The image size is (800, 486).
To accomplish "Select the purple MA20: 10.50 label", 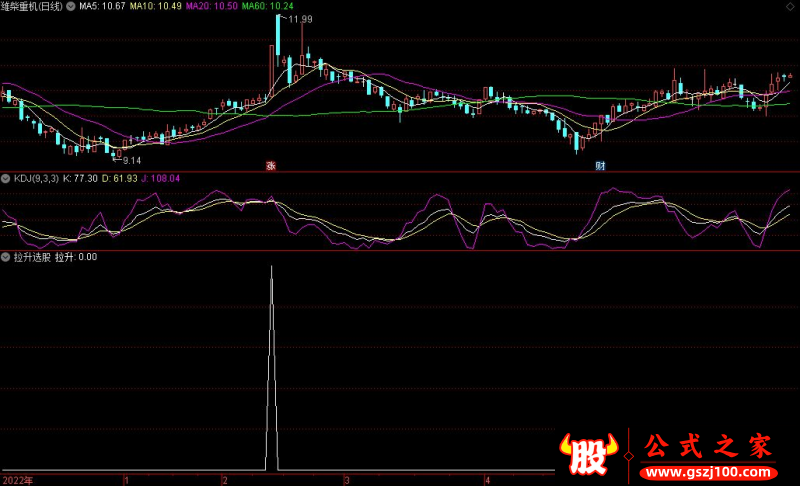I will (x=211, y=8).
